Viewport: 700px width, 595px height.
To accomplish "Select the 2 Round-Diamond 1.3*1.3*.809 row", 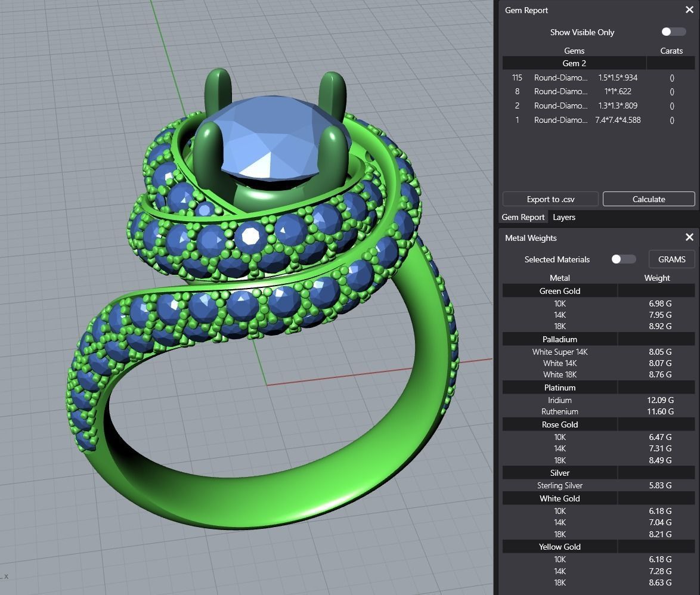I will tap(599, 106).
